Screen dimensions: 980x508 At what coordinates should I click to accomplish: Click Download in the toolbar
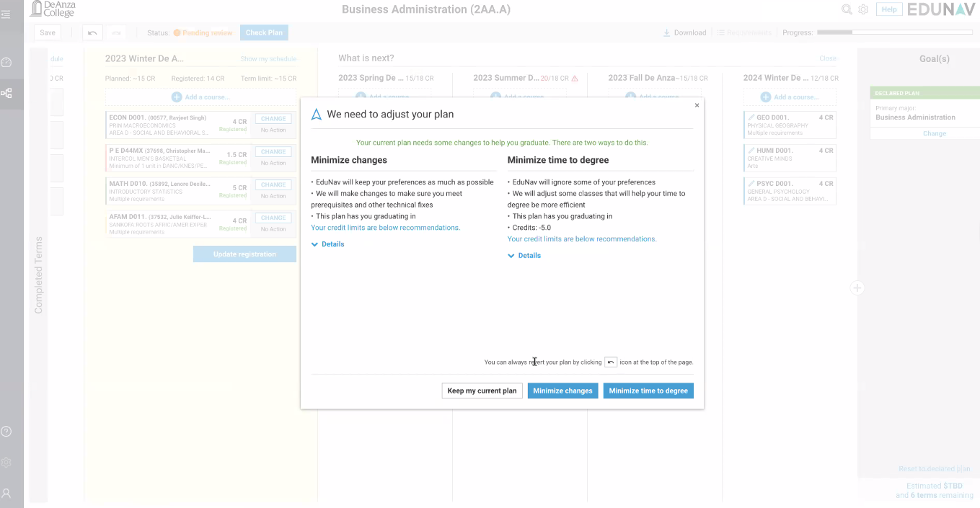(684, 32)
